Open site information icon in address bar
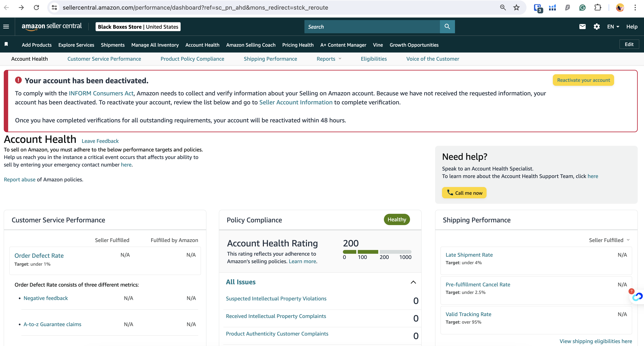Viewport: 644px width, 346px height. tap(54, 8)
